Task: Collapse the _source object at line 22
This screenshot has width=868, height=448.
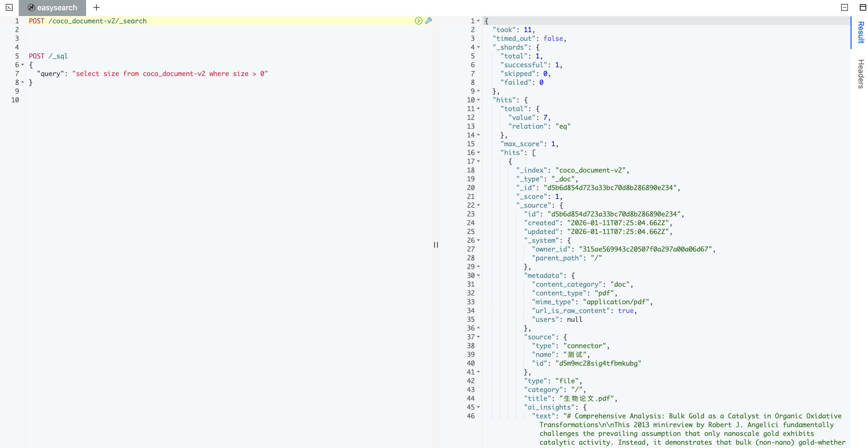Action: (478, 205)
